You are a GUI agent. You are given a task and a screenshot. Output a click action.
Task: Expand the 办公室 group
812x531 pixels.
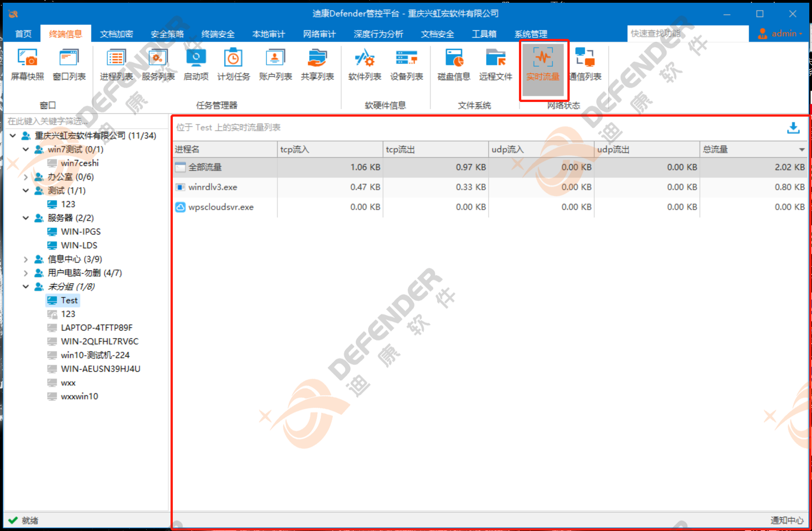pos(26,177)
